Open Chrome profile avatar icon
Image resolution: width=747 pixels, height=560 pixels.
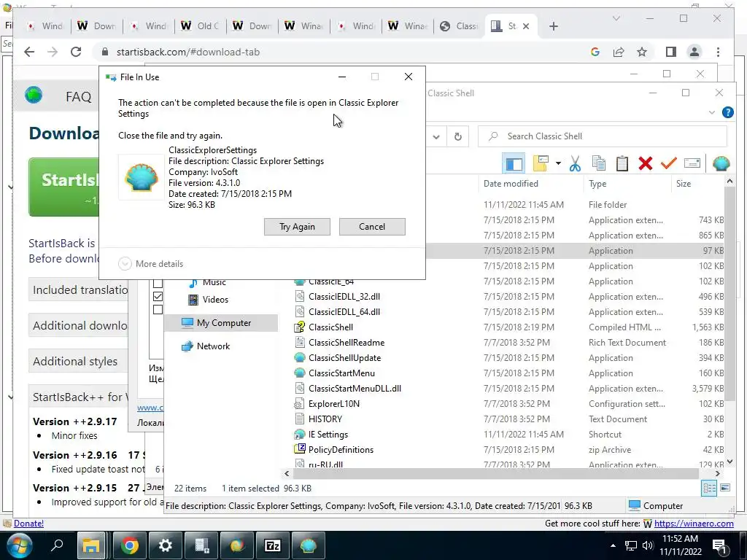(694, 52)
